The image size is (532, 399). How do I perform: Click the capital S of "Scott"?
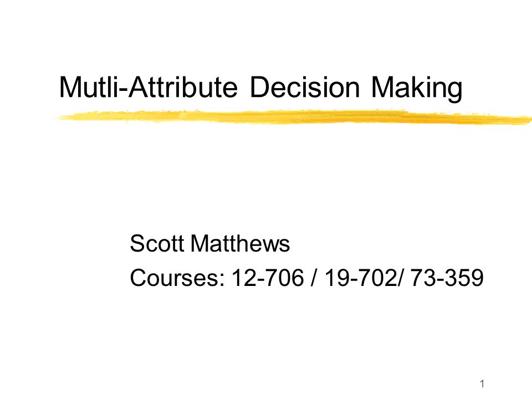pyautogui.click(x=137, y=243)
